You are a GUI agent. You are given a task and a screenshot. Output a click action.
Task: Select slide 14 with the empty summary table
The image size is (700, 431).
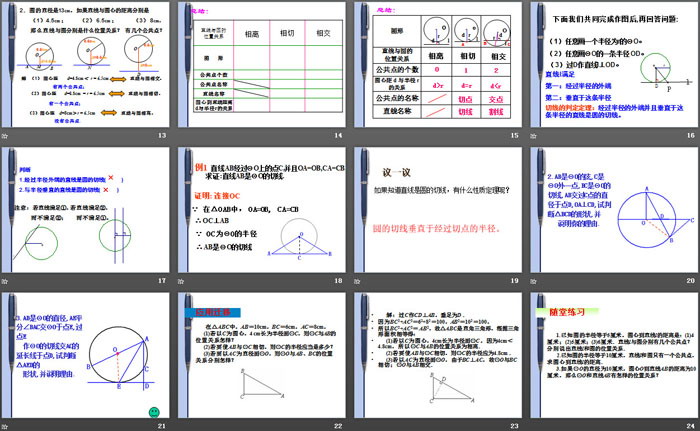tap(262, 65)
